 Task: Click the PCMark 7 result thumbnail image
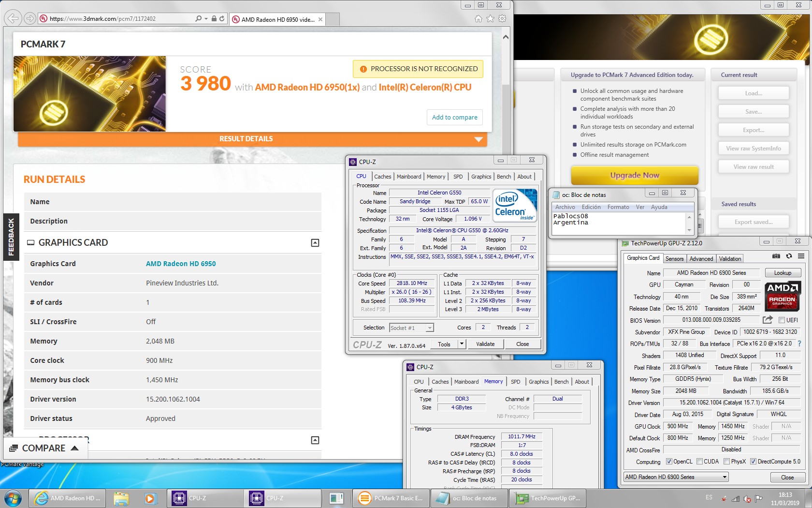(89, 94)
